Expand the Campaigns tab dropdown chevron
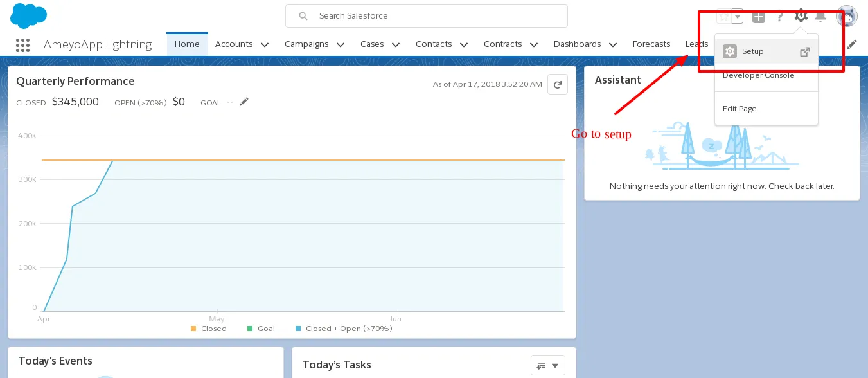The width and height of the screenshot is (868, 378). 341,44
